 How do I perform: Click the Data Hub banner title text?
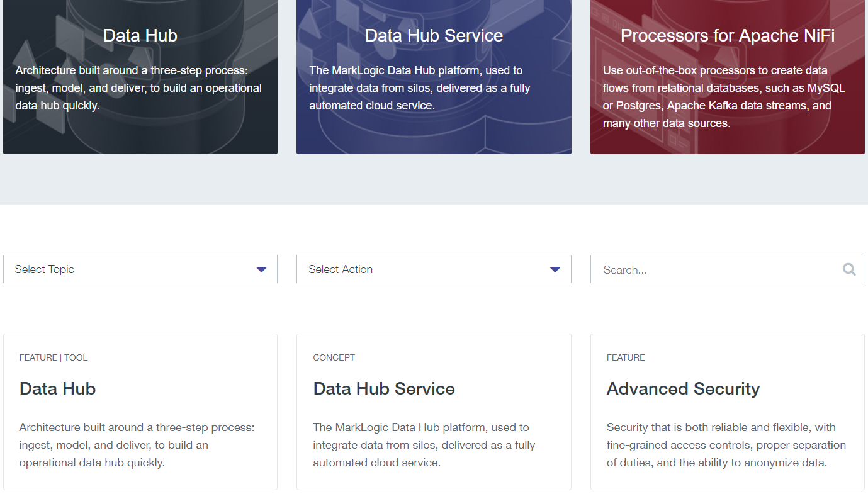tap(140, 35)
